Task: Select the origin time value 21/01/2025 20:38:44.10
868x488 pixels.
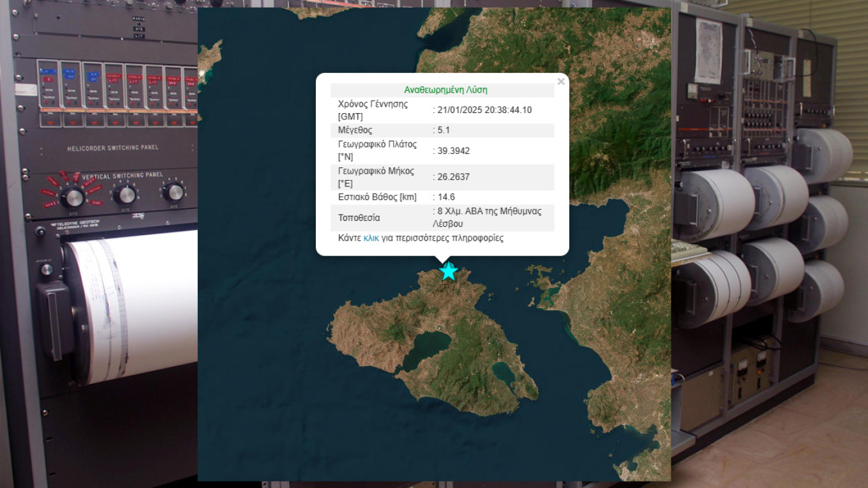Action: tap(484, 110)
